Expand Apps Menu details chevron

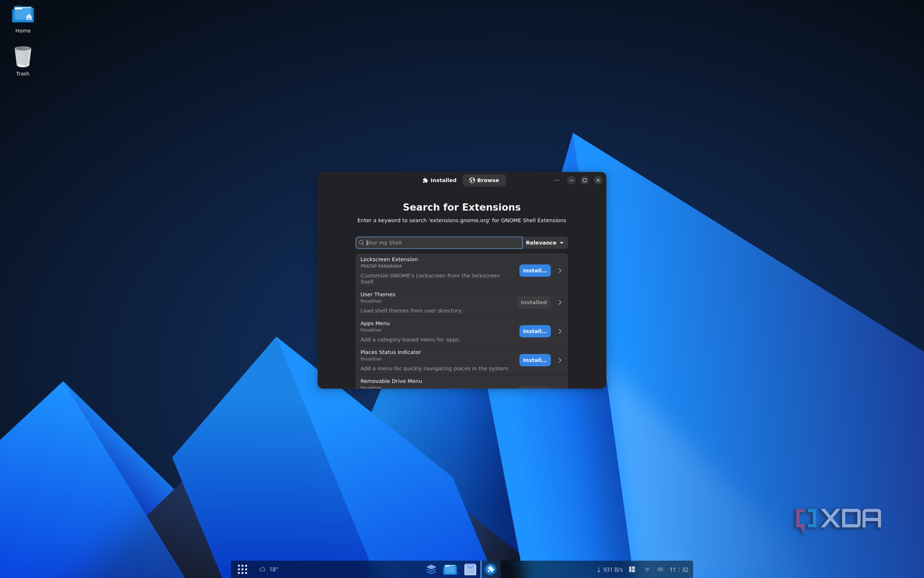pos(560,331)
